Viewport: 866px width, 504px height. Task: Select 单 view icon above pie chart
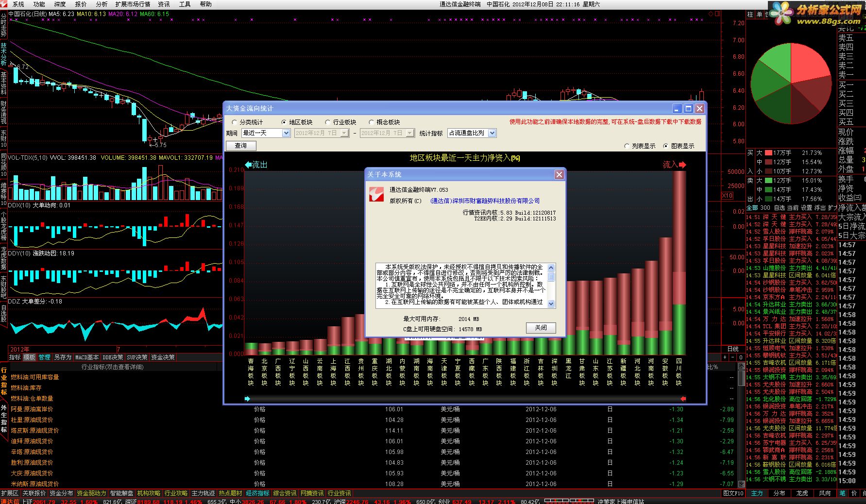[x=759, y=15]
